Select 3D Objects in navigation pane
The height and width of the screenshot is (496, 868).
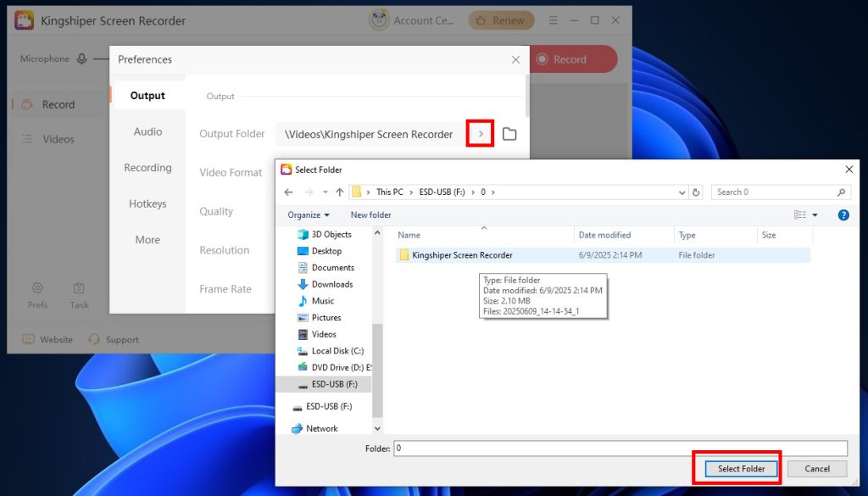(331, 234)
